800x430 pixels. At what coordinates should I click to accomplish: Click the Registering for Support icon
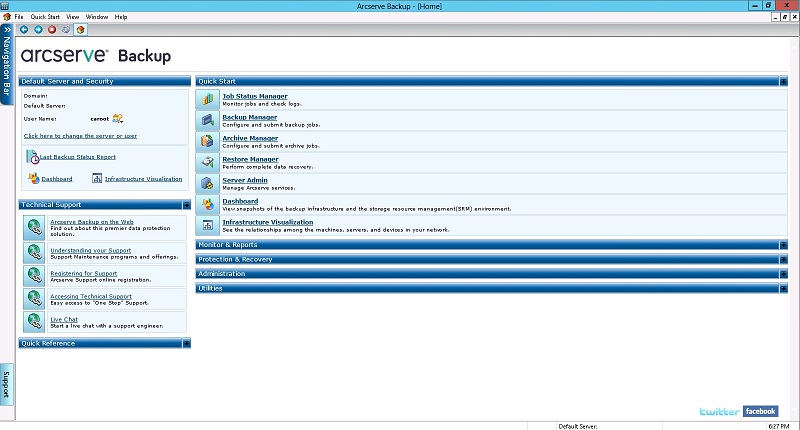(x=34, y=275)
